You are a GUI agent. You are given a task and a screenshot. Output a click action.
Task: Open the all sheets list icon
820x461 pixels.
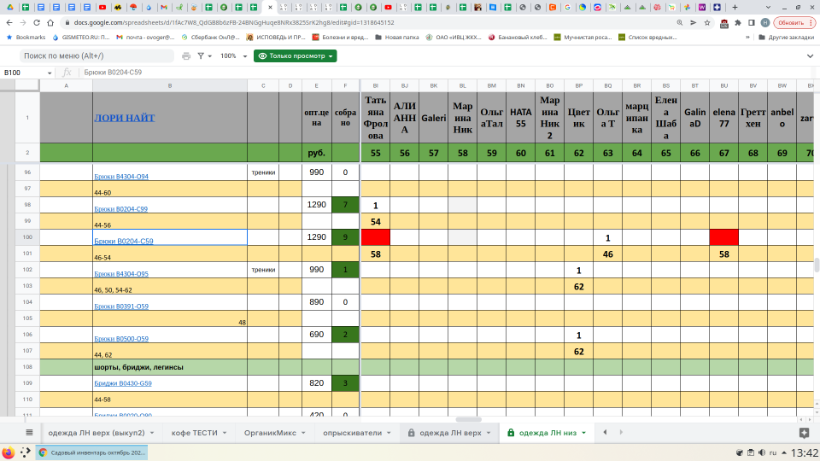pyautogui.click(x=28, y=433)
